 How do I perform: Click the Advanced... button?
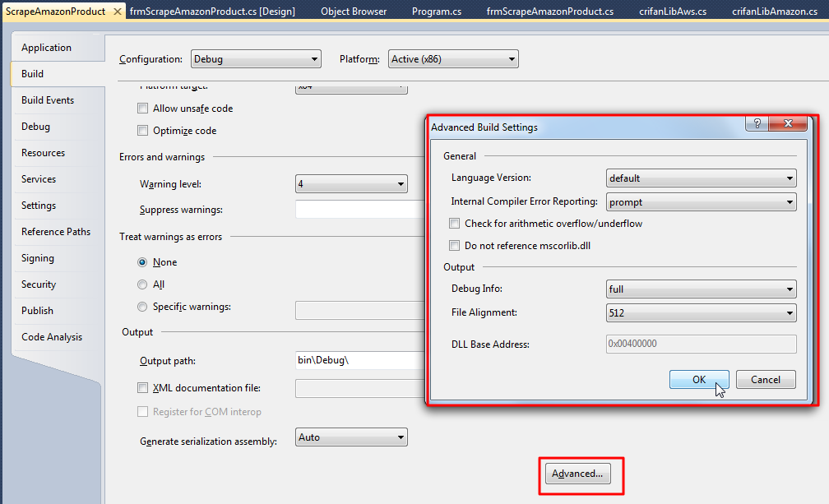(x=577, y=474)
